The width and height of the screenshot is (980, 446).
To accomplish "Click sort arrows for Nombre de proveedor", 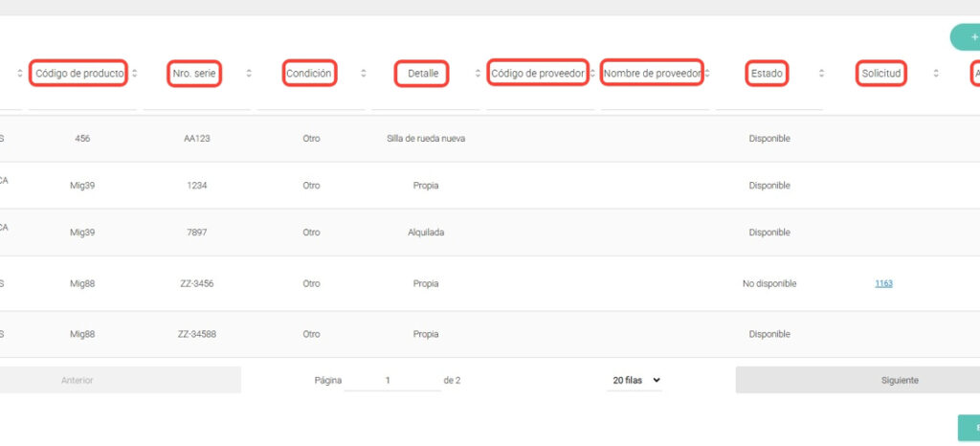I will (x=706, y=74).
